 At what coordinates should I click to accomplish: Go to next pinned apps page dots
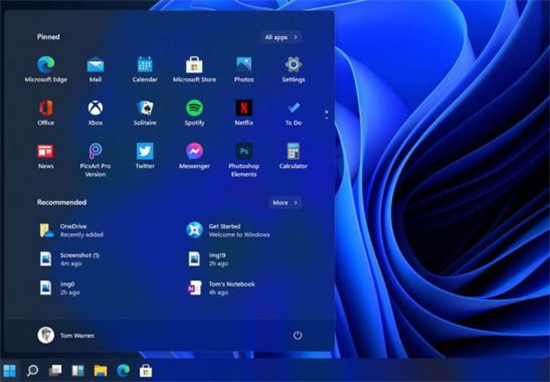[327, 115]
